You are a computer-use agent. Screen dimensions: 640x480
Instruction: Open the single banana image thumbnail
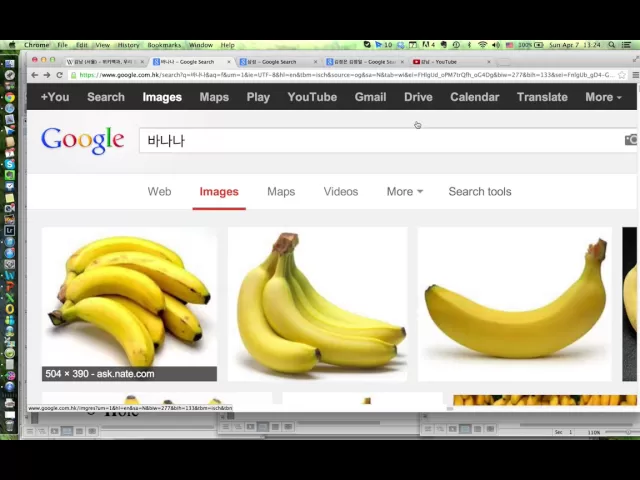point(515,304)
